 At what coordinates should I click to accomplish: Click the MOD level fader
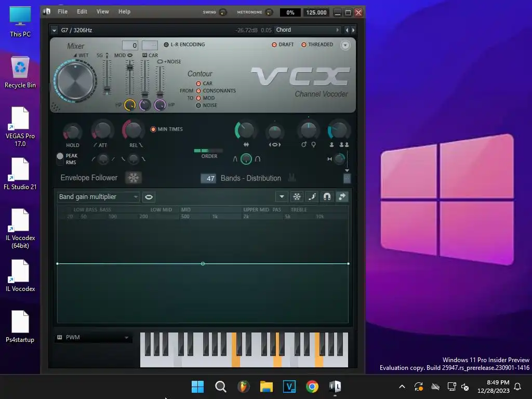tap(129, 67)
